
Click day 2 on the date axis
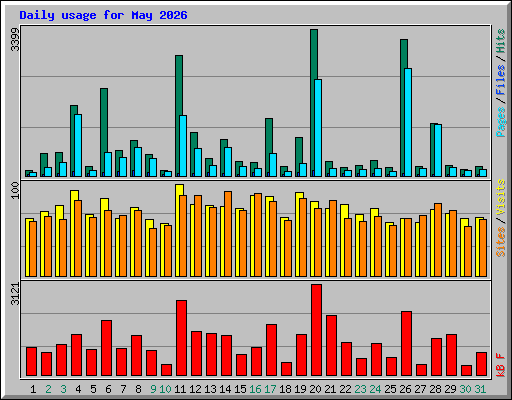48,389
